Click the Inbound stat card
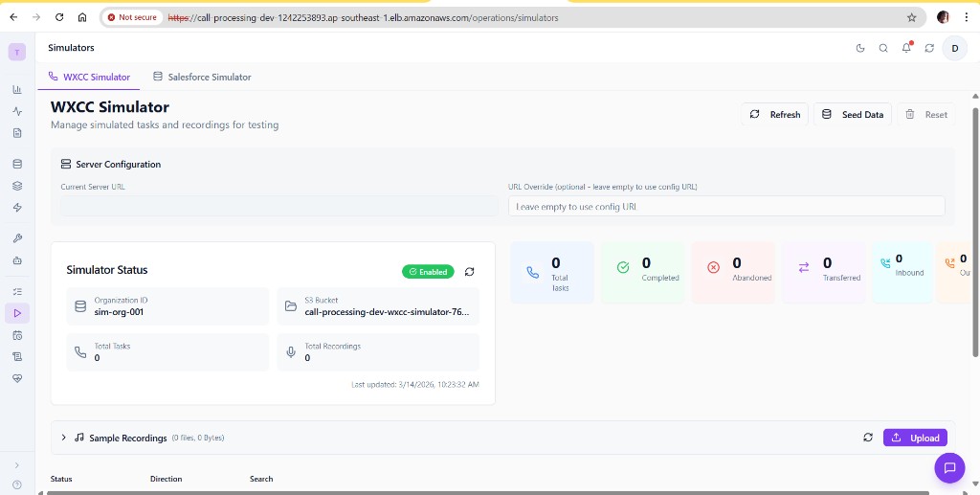Viewport: 980px width, 495px height. (x=901, y=273)
